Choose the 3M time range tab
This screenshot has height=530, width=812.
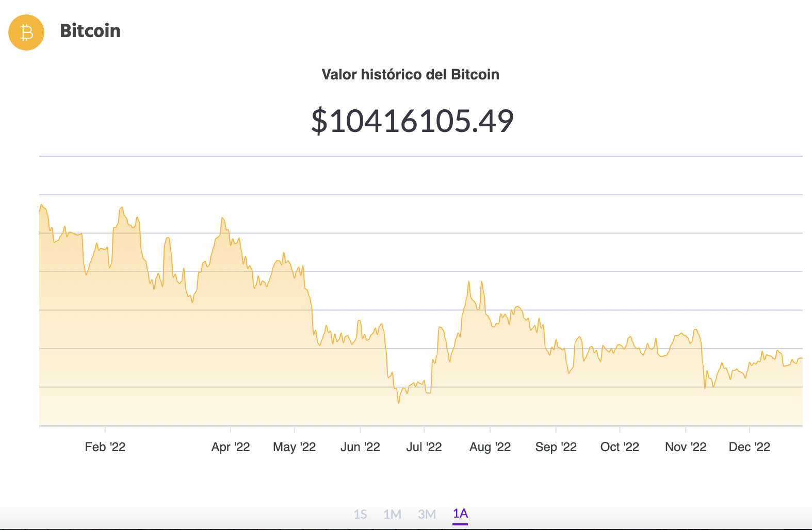pos(427,514)
